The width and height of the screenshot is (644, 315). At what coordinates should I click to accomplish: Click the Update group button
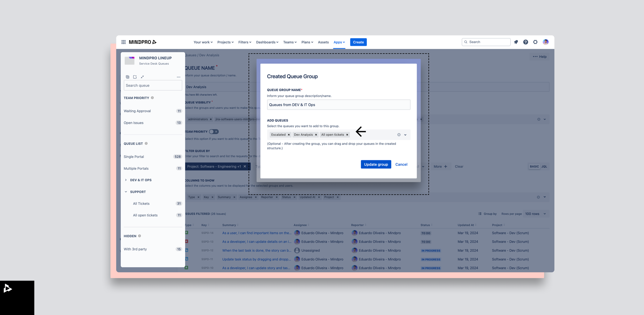(376, 164)
